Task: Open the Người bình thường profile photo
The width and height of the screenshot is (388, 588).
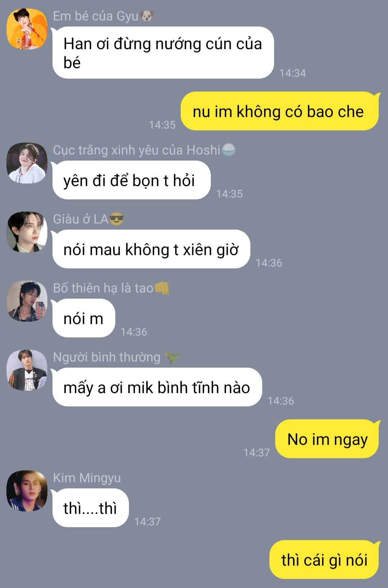Action: (27, 370)
